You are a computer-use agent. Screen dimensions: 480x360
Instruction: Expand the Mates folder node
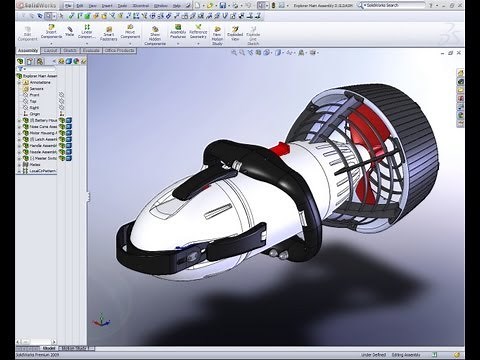click(19, 165)
